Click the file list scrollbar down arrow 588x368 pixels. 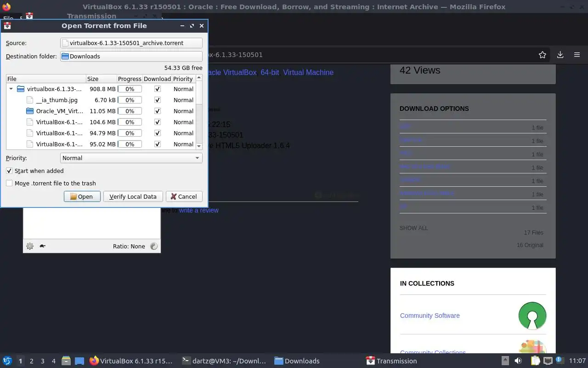199,146
